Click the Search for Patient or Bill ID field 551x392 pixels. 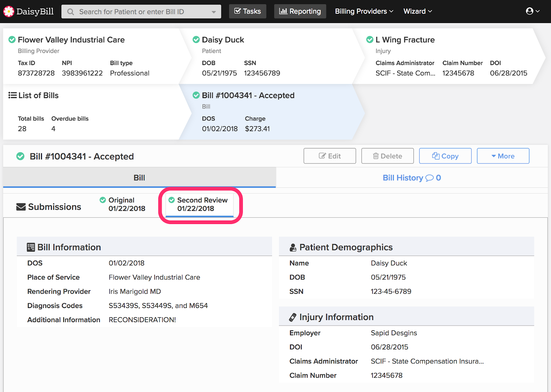[x=141, y=12]
